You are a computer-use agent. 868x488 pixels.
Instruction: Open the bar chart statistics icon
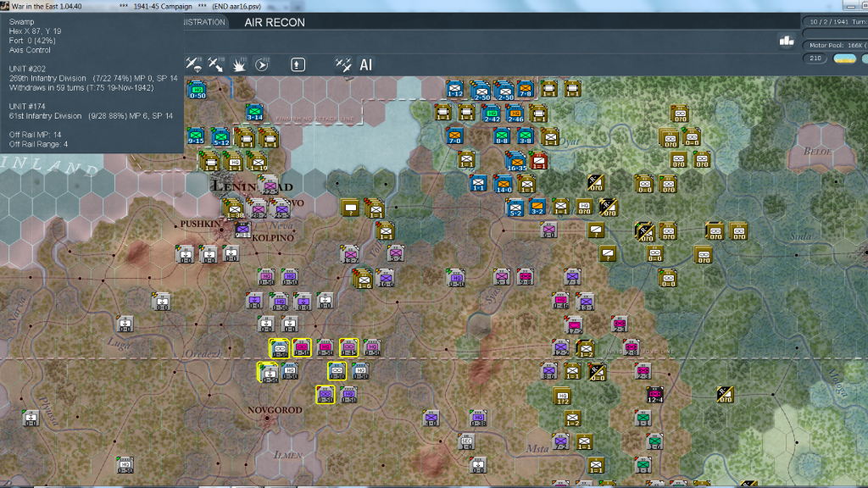[x=786, y=41]
